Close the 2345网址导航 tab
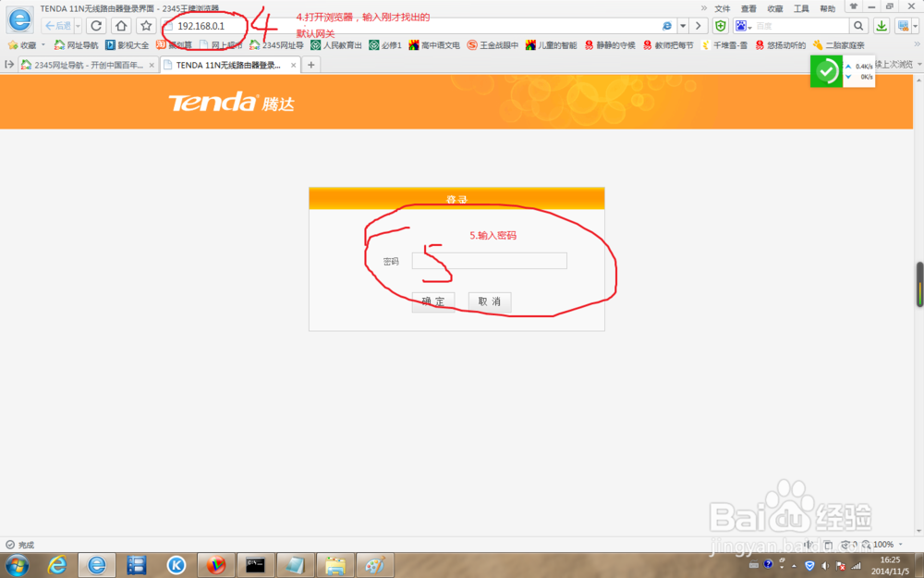 coord(152,66)
